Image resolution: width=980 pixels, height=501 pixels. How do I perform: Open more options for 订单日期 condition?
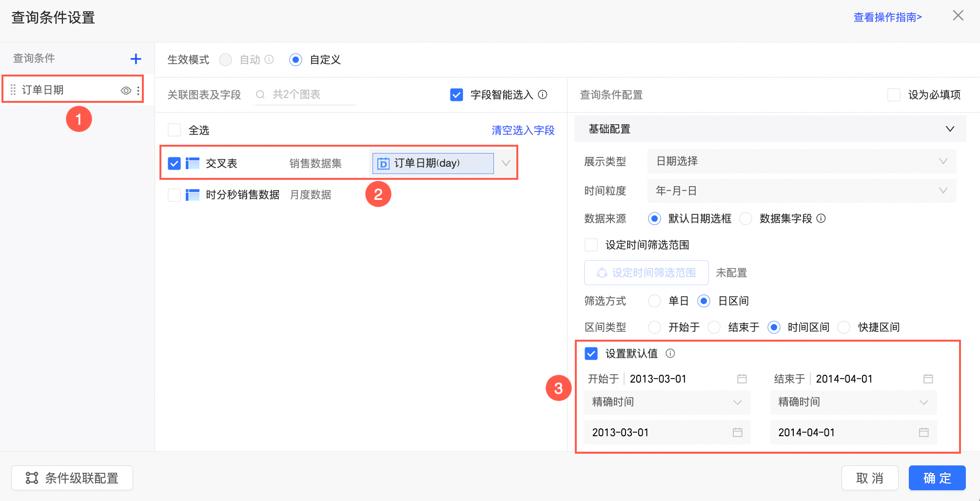tap(138, 90)
